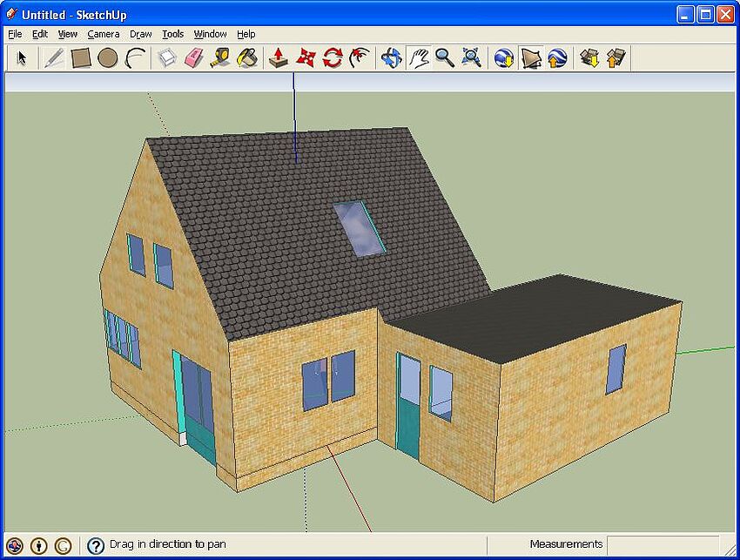
Task: Activate the Circle drawing tool
Action: pos(107,58)
